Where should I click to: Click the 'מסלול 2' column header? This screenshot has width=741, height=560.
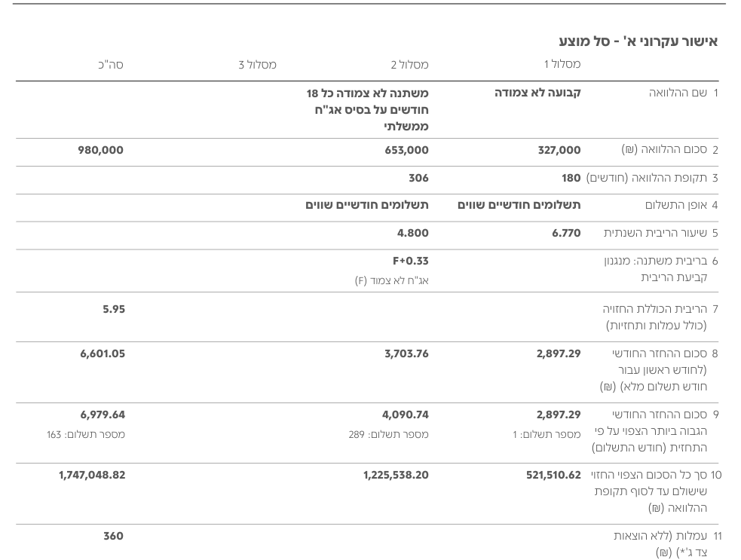(409, 65)
